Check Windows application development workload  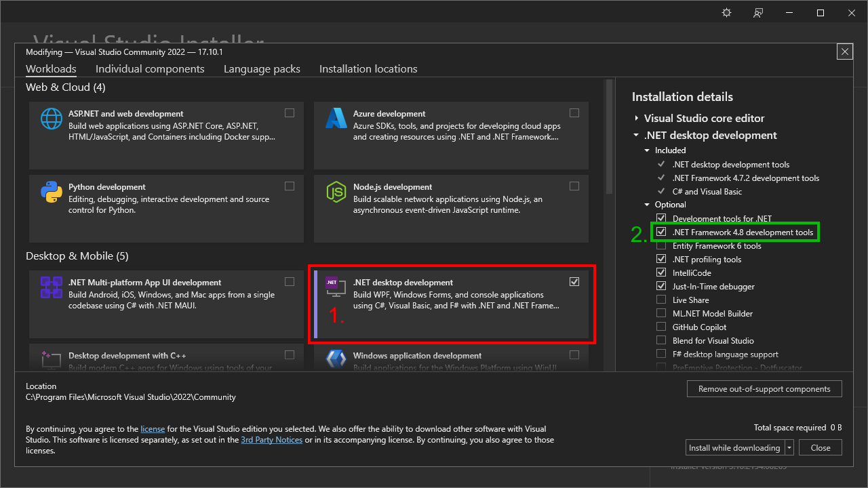(574, 354)
